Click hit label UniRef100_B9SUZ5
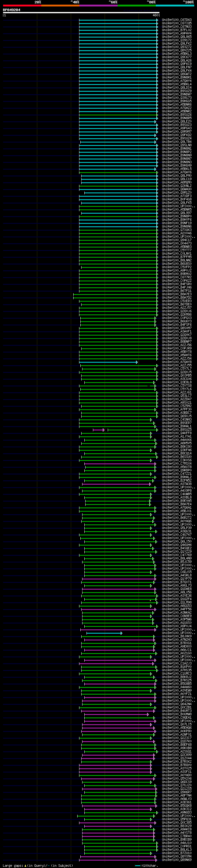Viewport: 197px width, 868px height. pyautogui.click(x=177, y=430)
